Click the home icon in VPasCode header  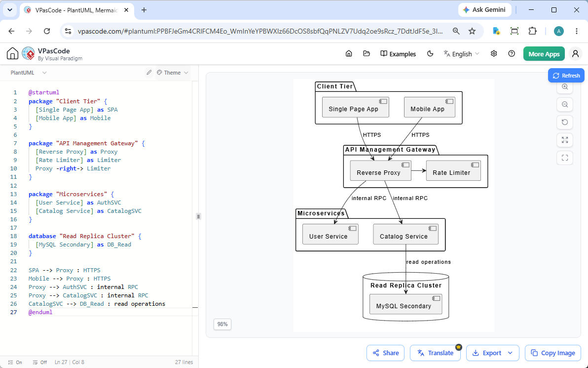[12, 54]
